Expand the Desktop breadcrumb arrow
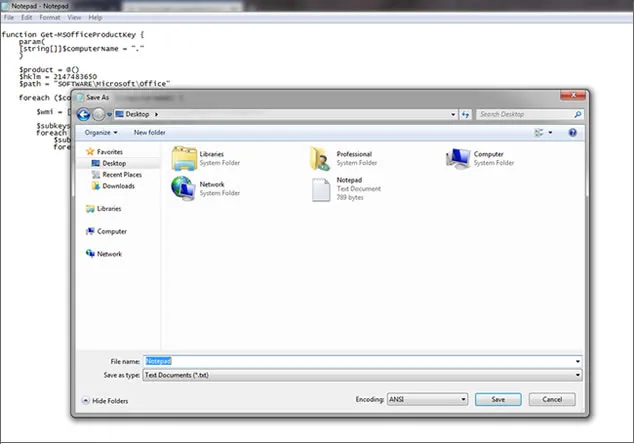This screenshot has width=634, height=444. point(156,114)
